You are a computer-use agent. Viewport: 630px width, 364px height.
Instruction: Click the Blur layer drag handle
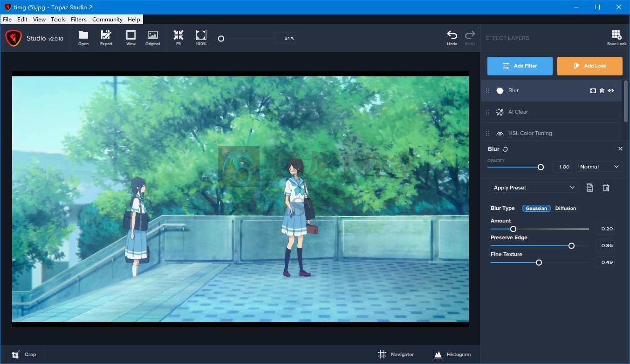[x=487, y=91]
